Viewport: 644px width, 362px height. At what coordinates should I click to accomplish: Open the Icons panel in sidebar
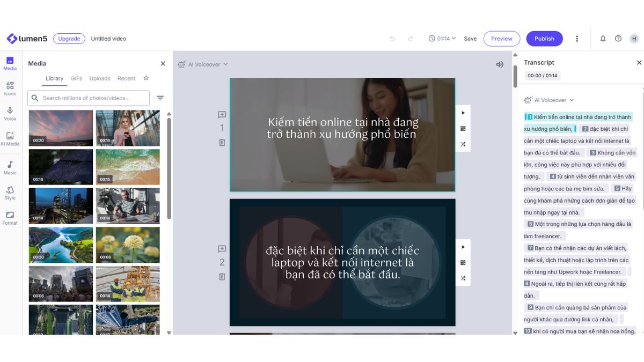click(x=10, y=88)
